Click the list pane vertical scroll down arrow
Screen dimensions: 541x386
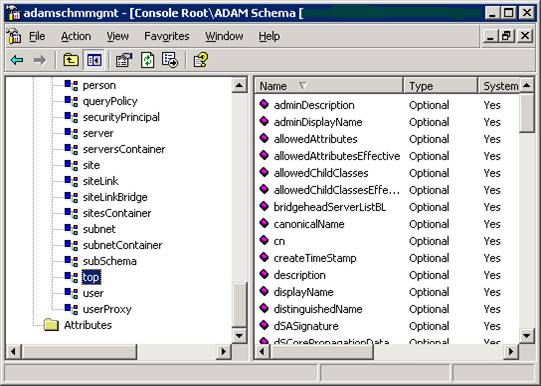pos(527,335)
